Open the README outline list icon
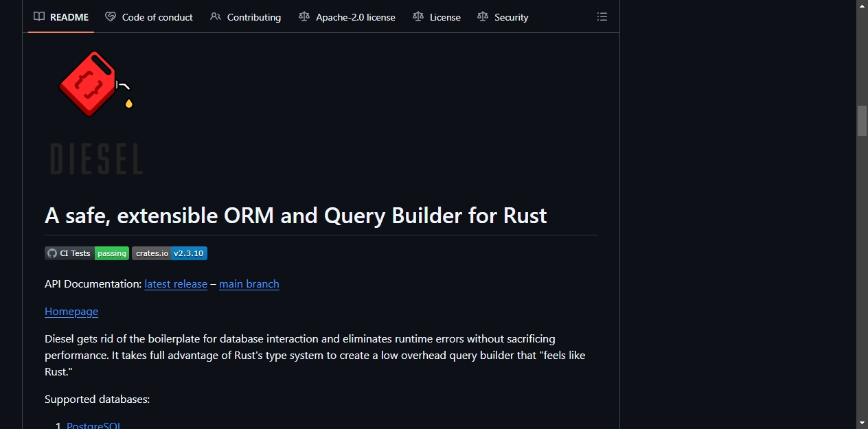Viewport: 868px width, 429px height. [602, 16]
